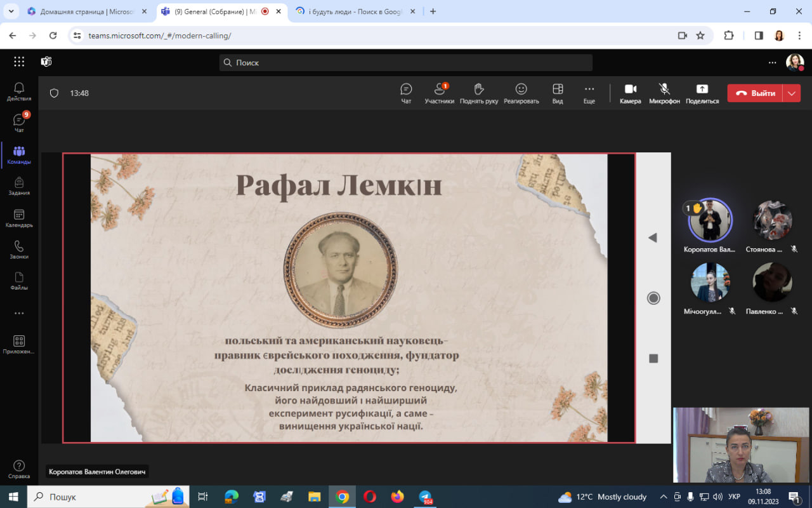Open the meeting Chat panel

tap(406, 93)
